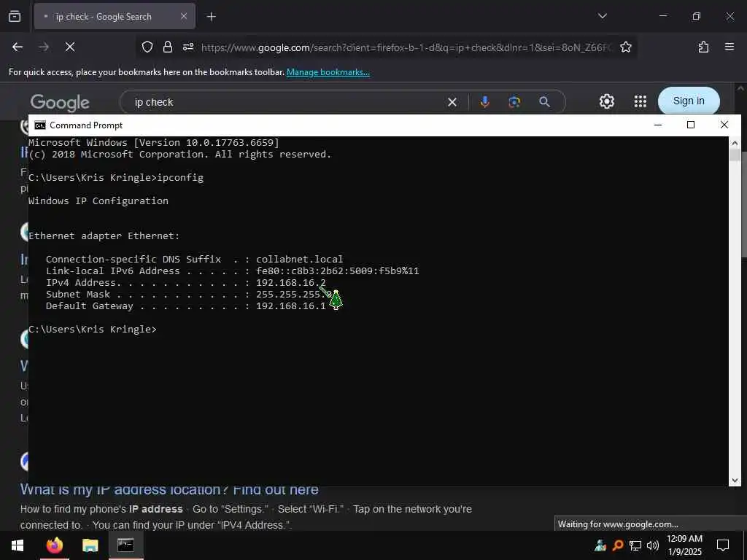The width and height of the screenshot is (747, 560).
Task: Click Firefox icon in the taskbar
Action: pos(54,545)
